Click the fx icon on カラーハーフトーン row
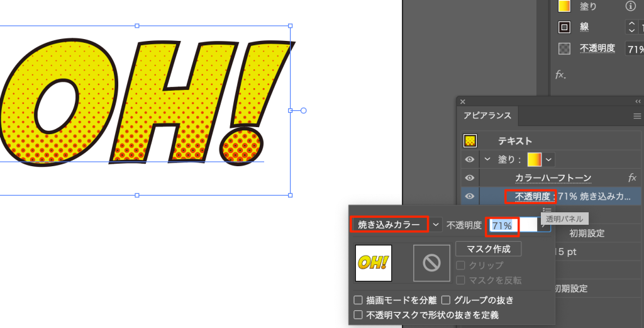The image size is (644, 328). (x=632, y=178)
